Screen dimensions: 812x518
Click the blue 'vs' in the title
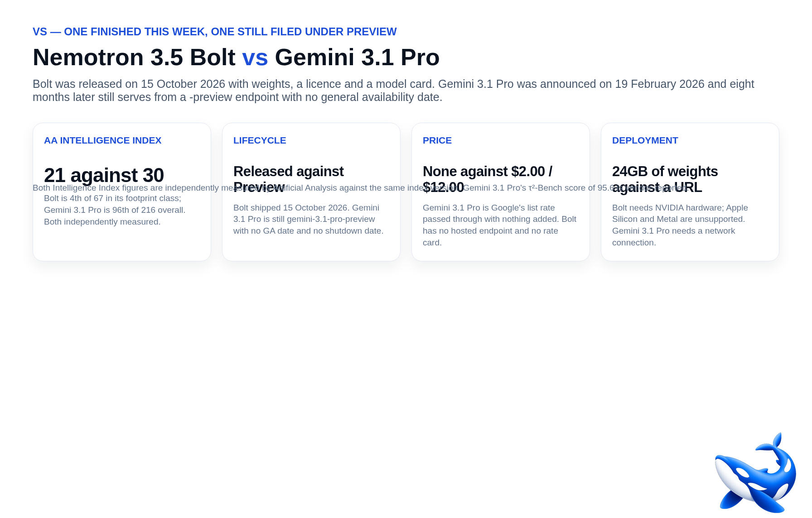pos(255,58)
